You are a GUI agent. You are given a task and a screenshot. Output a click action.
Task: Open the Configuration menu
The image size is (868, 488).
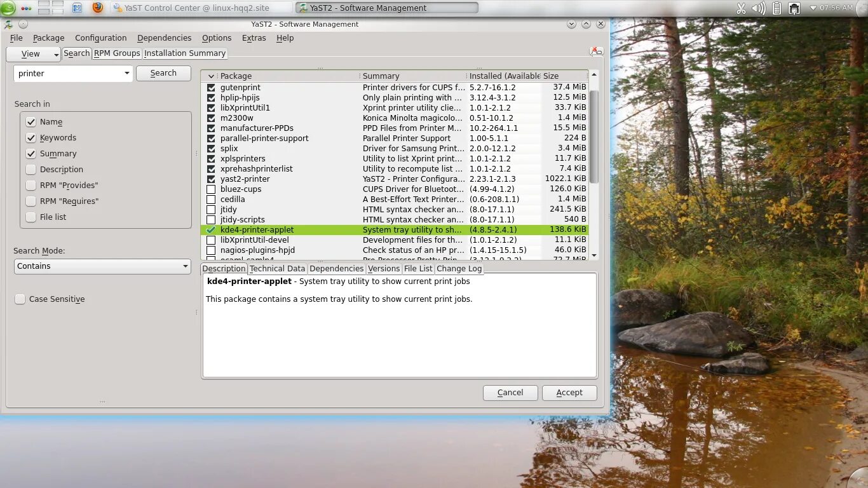click(x=101, y=38)
